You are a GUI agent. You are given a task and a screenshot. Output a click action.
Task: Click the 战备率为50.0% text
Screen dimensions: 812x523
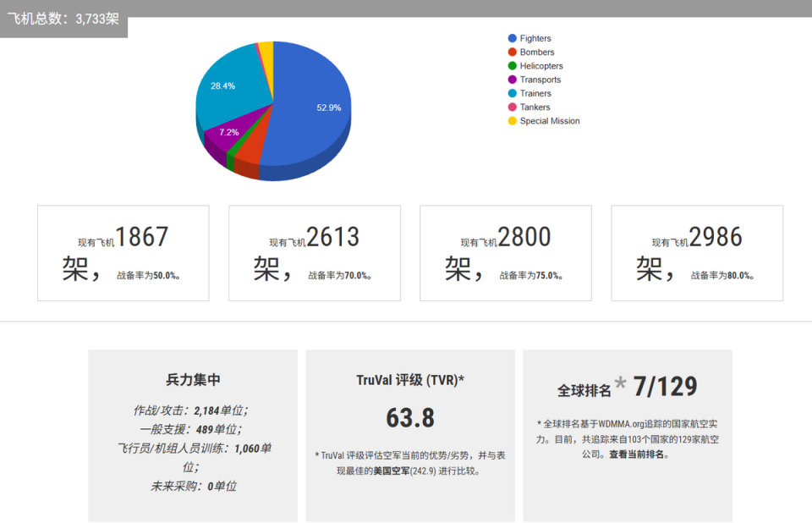click(148, 276)
